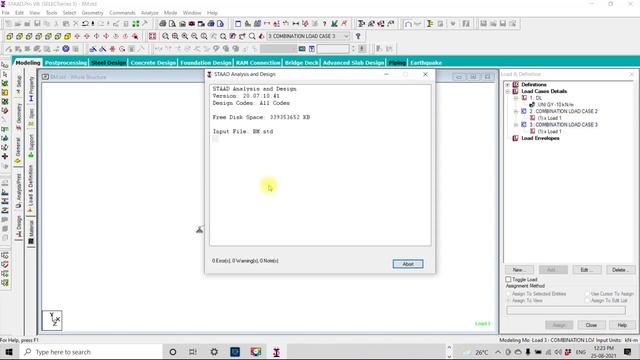Click the red load symbol before load dropdown

262,36
